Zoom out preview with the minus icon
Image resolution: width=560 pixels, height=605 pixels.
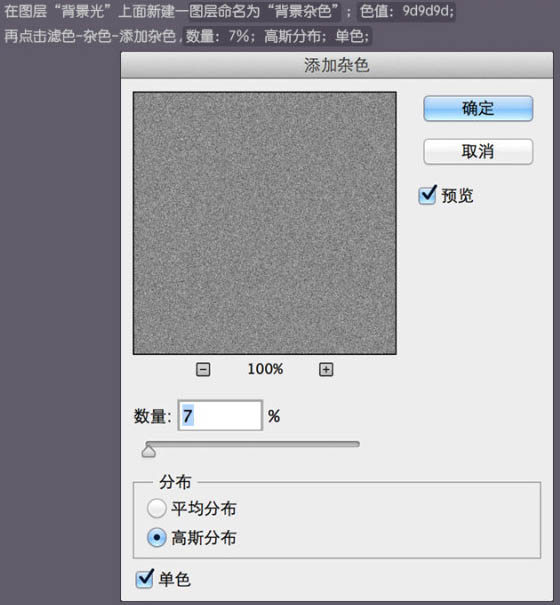coord(203,369)
